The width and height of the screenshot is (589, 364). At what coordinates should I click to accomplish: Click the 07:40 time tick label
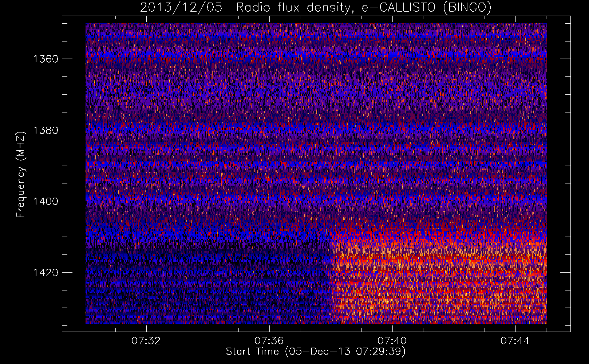pyautogui.click(x=392, y=341)
